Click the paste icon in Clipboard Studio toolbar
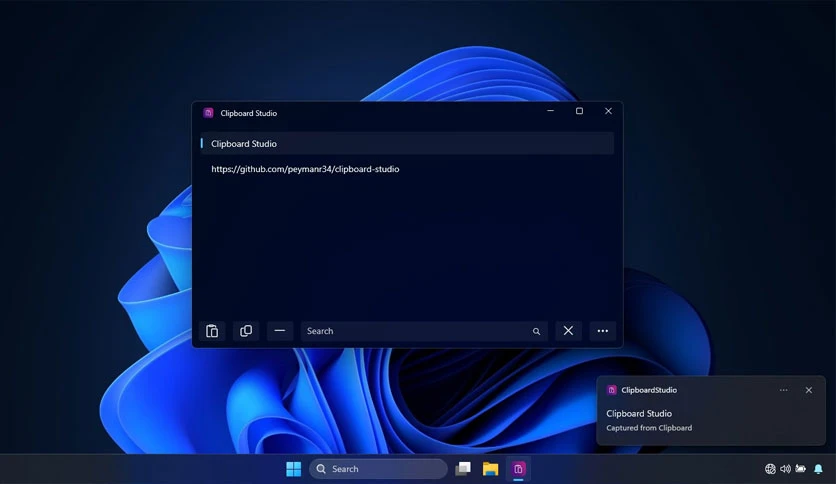 point(212,331)
